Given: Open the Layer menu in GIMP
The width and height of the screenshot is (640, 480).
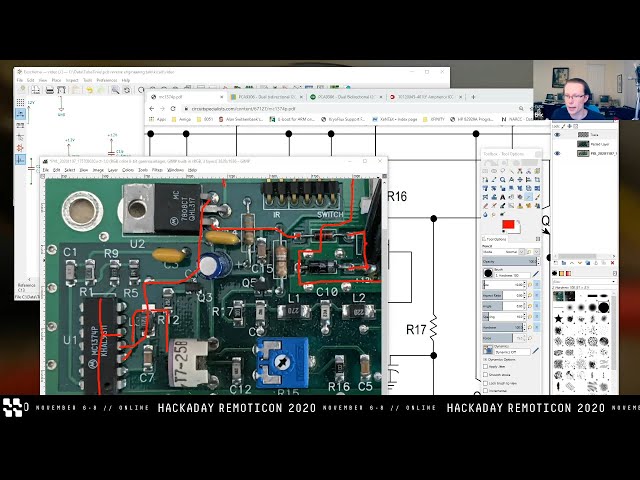Looking at the screenshot, I should [x=113, y=170].
